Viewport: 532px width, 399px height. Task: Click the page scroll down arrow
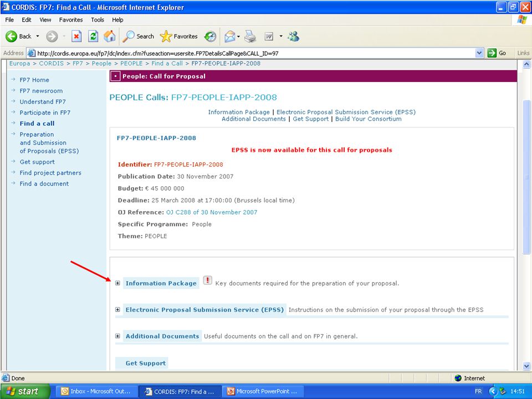[526, 366]
